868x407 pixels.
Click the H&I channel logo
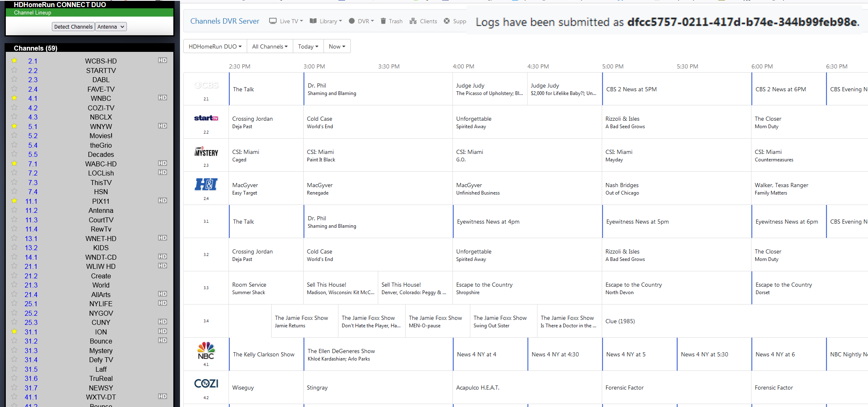pyautogui.click(x=206, y=184)
